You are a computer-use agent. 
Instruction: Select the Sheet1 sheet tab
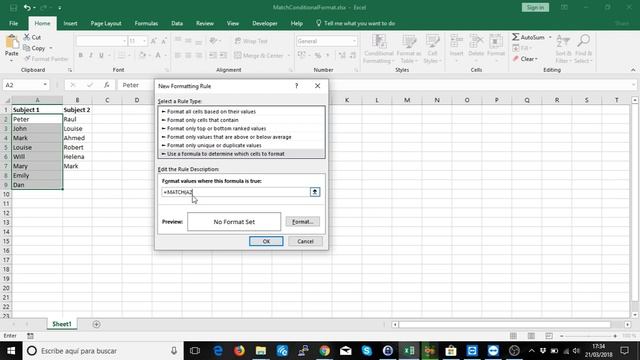coord(62,324)
